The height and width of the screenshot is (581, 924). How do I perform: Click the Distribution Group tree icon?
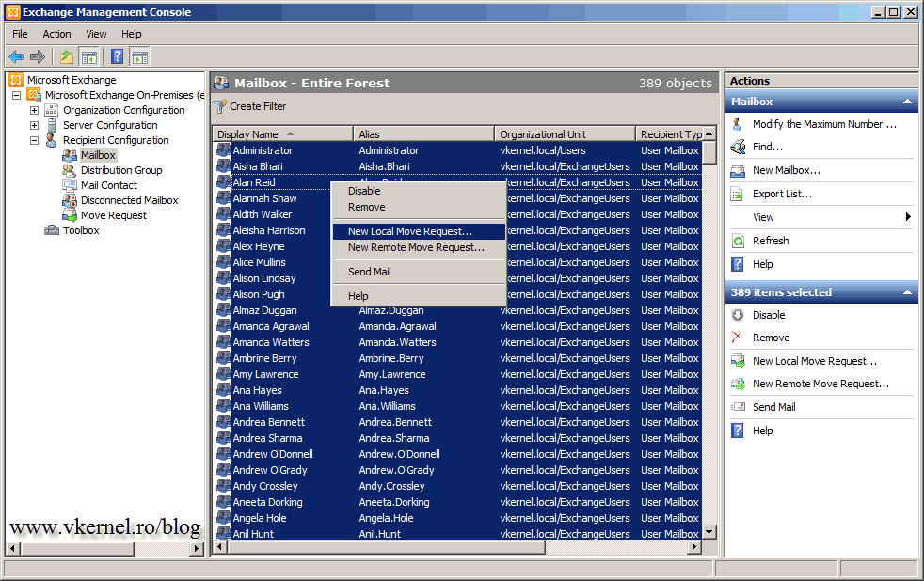70,170
